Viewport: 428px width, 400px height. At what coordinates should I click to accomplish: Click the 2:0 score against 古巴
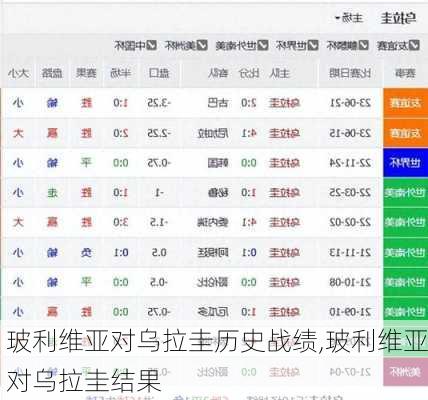point(249,103)
